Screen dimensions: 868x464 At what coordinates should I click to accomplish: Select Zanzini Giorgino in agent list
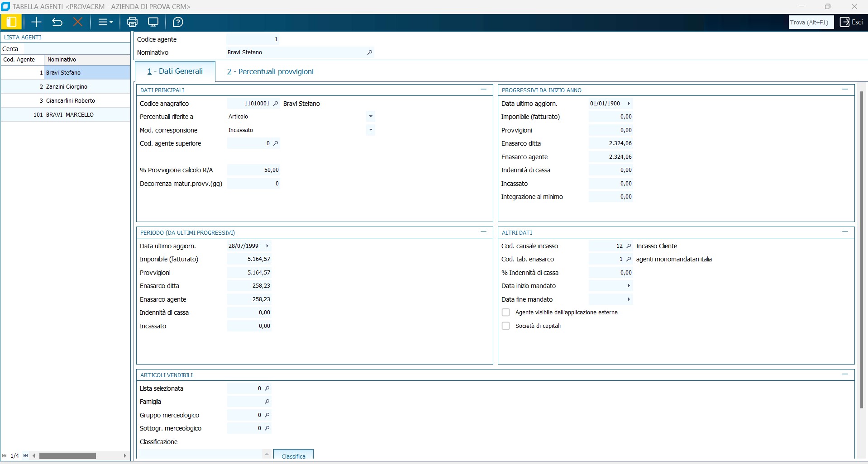pyautogui.click(x=67, y=87)
